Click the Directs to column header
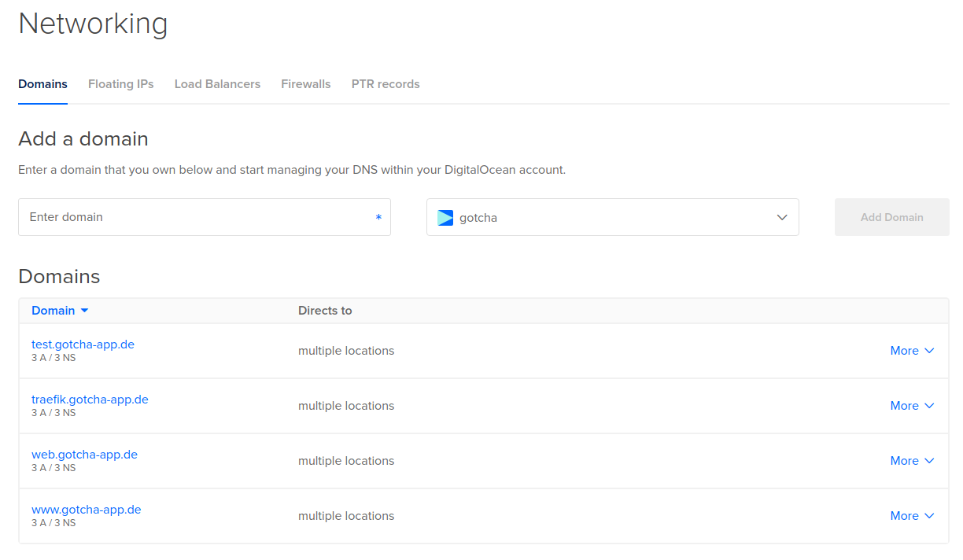This screenshot has width=963, height=560. pyautogui.click(x=324, y=311)
